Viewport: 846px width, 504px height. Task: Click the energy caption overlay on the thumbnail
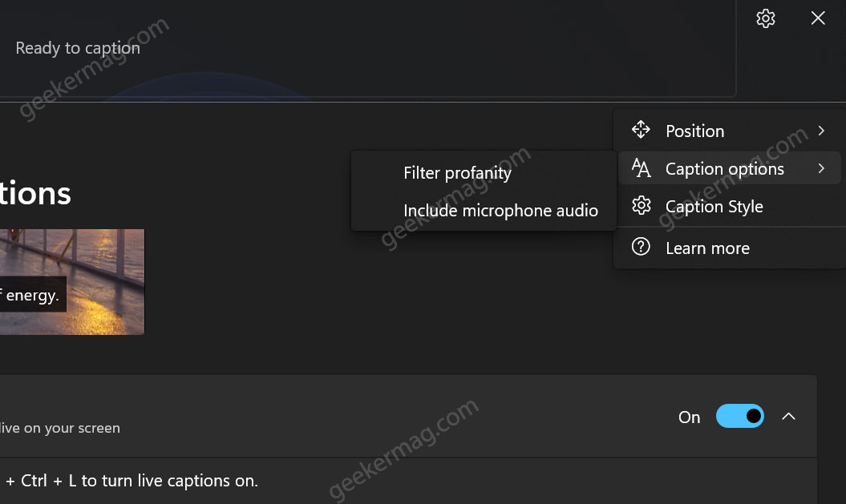tap(32, 294)
